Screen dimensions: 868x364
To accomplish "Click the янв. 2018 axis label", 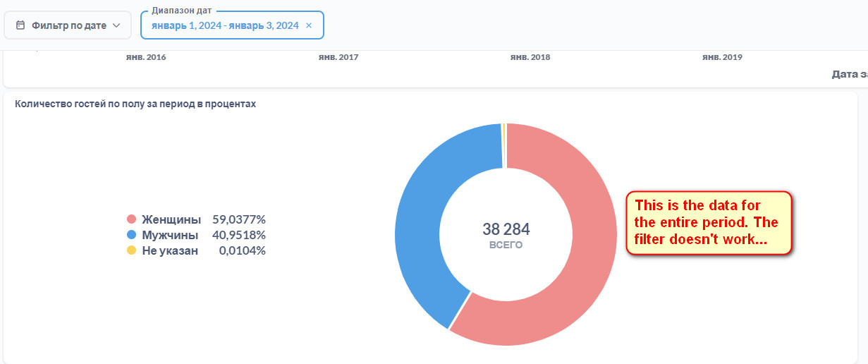I will click(530, 57).
